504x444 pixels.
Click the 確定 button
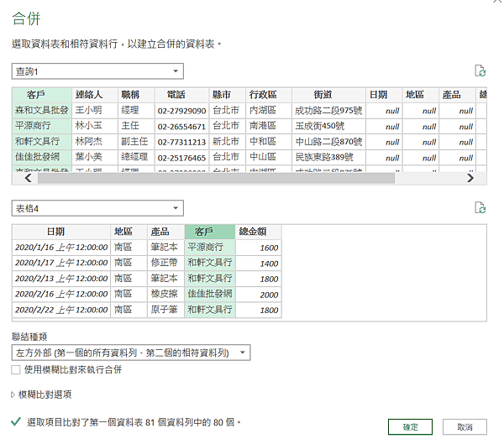(x=410, y=427)
